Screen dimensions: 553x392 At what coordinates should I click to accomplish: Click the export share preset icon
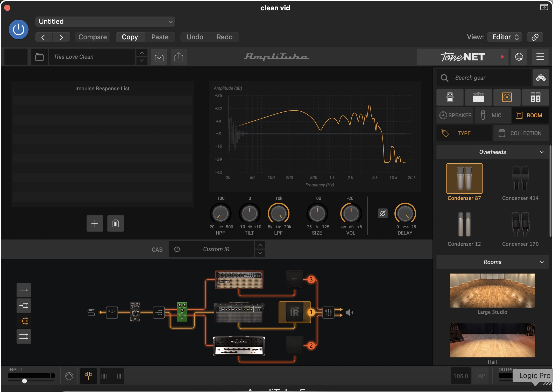click(179, 57)
